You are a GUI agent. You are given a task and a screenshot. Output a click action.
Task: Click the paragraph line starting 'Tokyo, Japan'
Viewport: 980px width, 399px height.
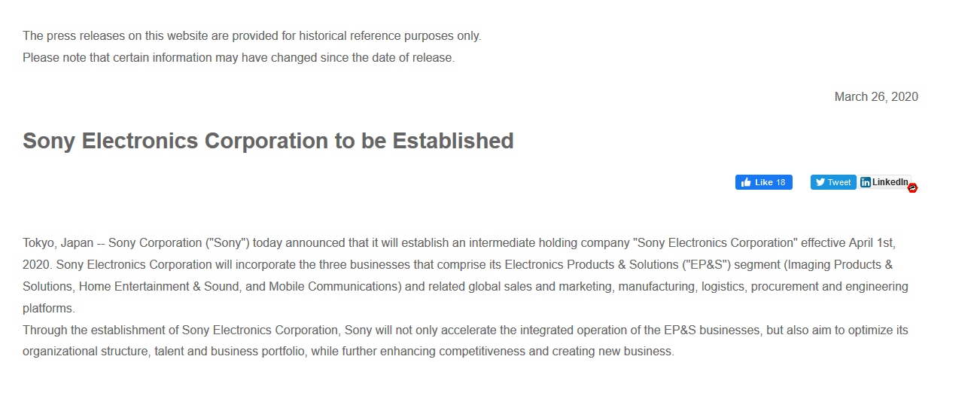(x=458, y=243)
